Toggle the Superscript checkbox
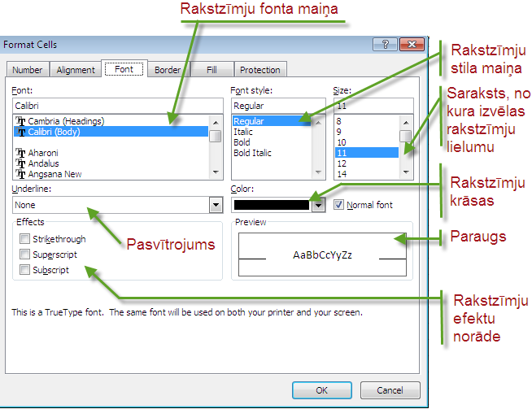This screenshot has height=409, width=532. tap(25, 255)
